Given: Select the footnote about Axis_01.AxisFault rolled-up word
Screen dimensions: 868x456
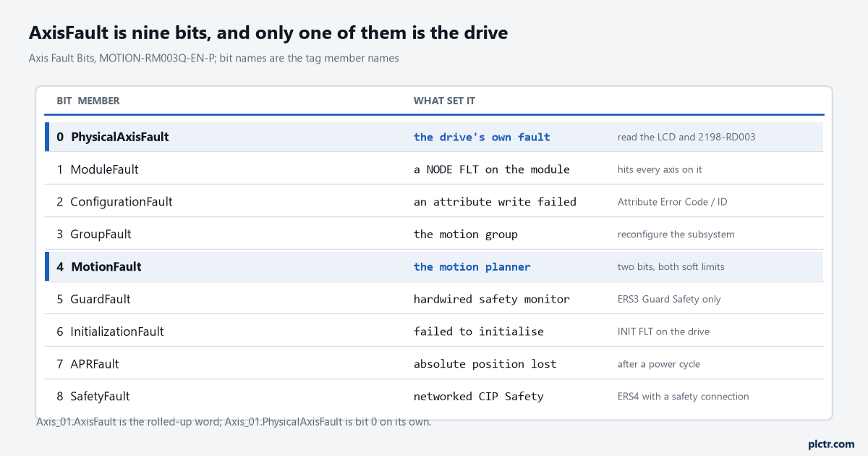Looking at the screenshot, I should [234, 422].
